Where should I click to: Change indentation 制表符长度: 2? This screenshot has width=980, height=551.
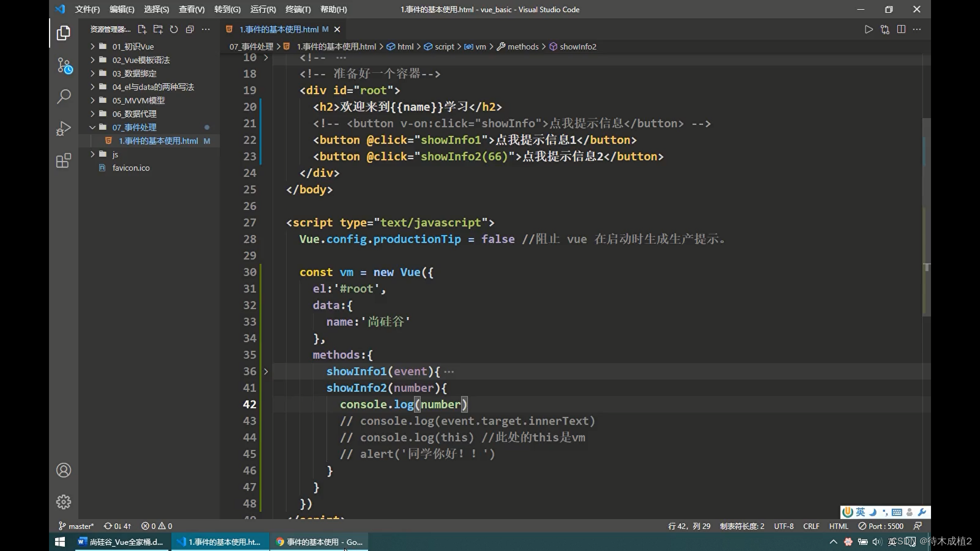[742, 526]
